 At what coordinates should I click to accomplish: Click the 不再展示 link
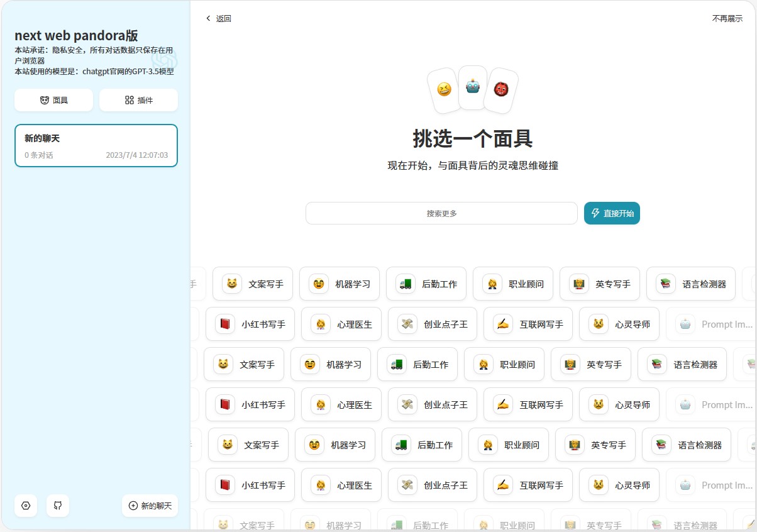[727, 19]
